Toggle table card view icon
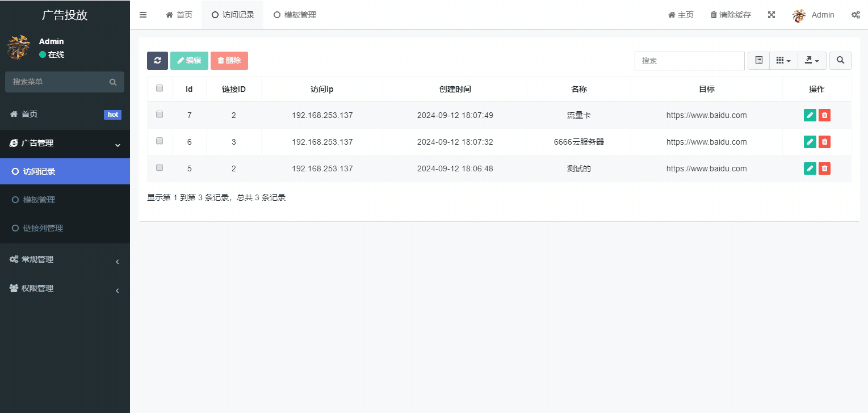 [758, 61]
